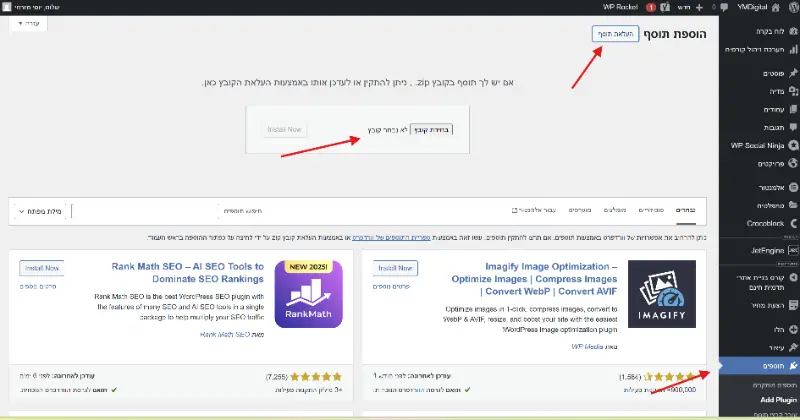Open WP Rocket admin bar menu
The image size is (800, 420).
[x=620, y=7]
